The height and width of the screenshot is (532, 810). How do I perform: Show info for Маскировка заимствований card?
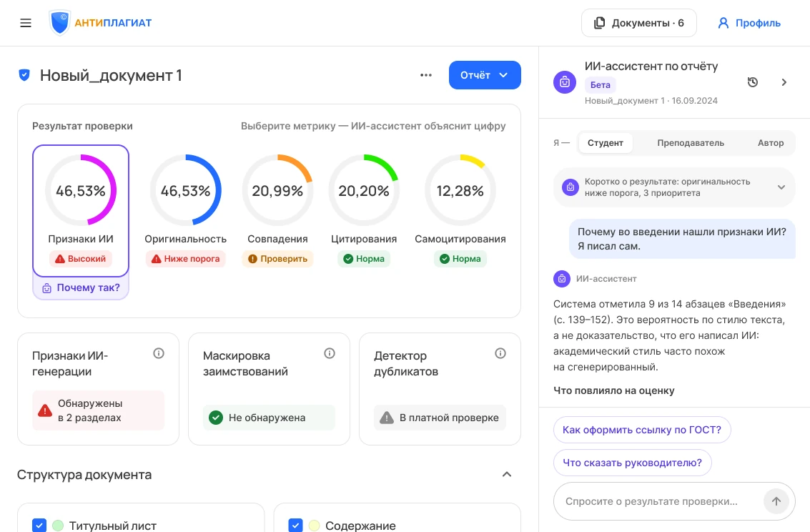(330, 353)
